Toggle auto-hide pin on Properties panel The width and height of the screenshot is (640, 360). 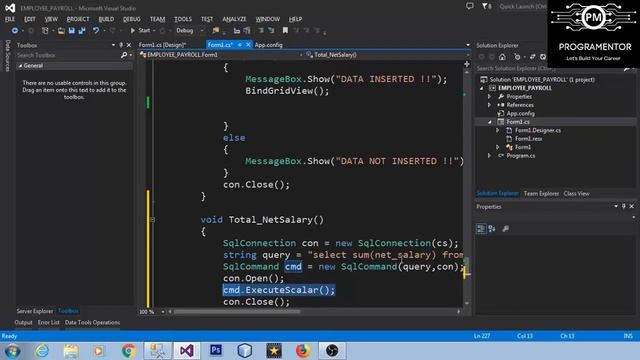(x=624, y=206)
